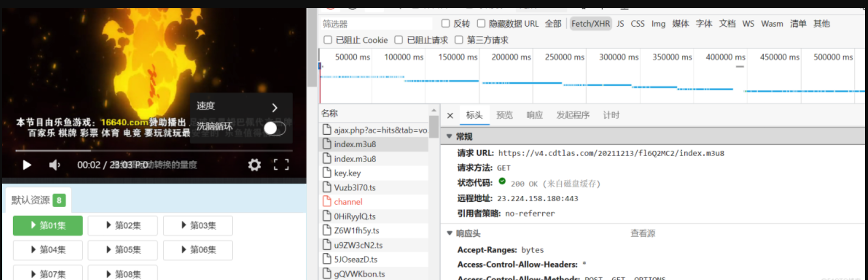Filter requests by 全部 (all)
This screenshot has width=868, height=280.
tap(553, 23)
